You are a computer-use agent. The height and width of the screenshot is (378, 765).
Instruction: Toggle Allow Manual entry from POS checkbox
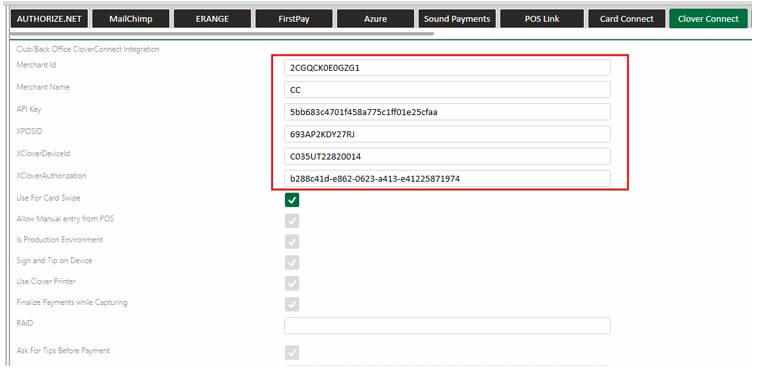click(x=292, y=221)
